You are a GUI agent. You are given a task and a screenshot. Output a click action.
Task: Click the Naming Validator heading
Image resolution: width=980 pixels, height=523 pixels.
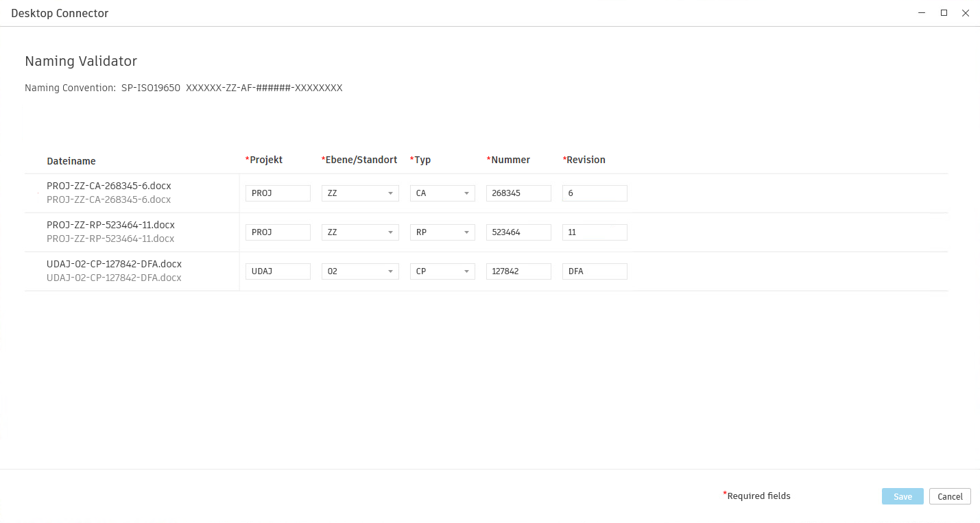(81, 61)
